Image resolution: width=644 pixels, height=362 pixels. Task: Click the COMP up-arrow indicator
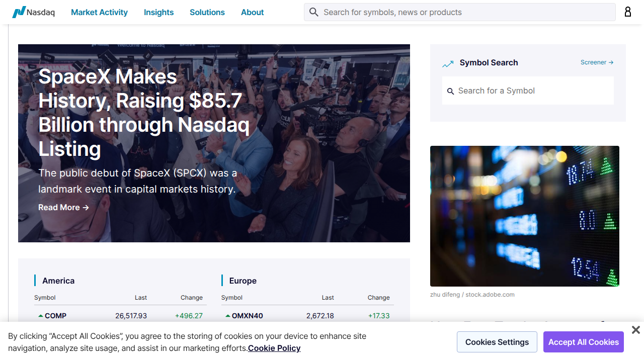coord(41,316)
